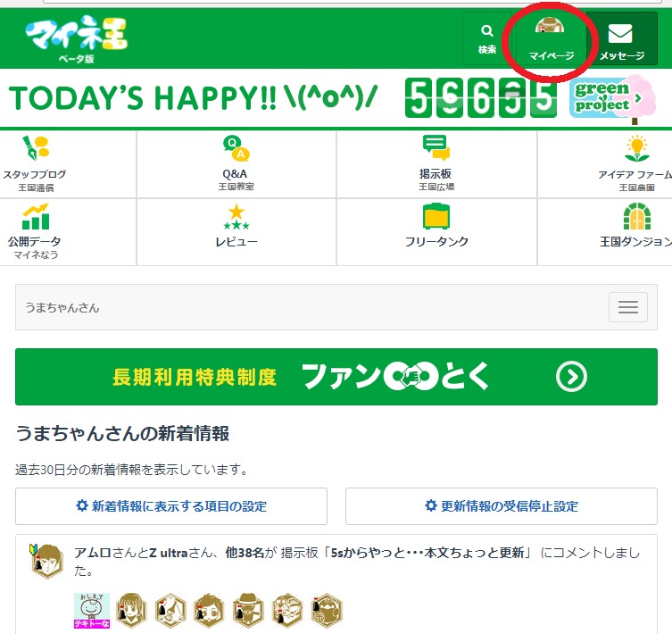The width and height of the screenshot is (672, 634).
Task: Click the マイネ王 logo
Action: (76, 38)
